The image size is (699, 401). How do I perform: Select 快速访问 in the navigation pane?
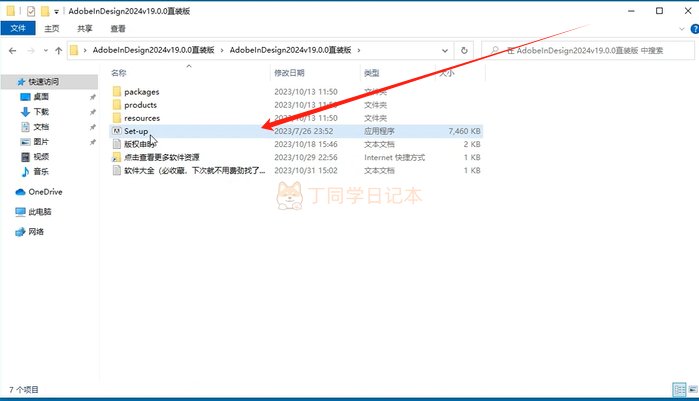click(x=44, y=82)
